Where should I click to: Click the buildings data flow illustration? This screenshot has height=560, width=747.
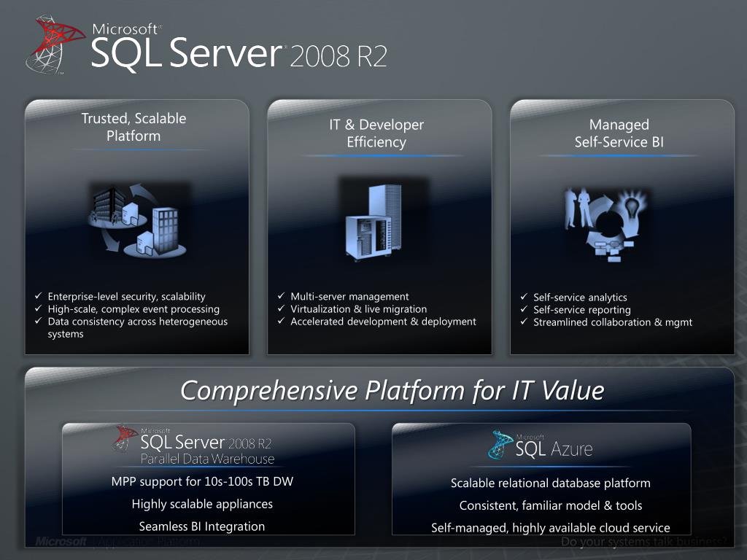pyautogui.click(x=138, y=220)
